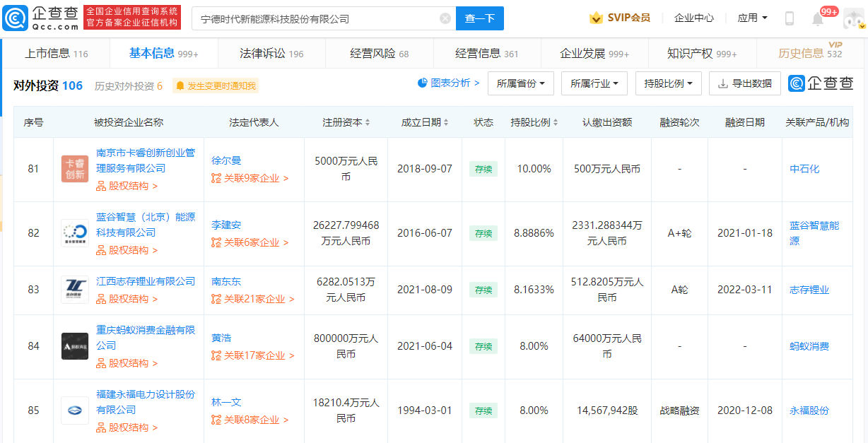
Task: Open 中石化 related product link
Action: point(804,170)
